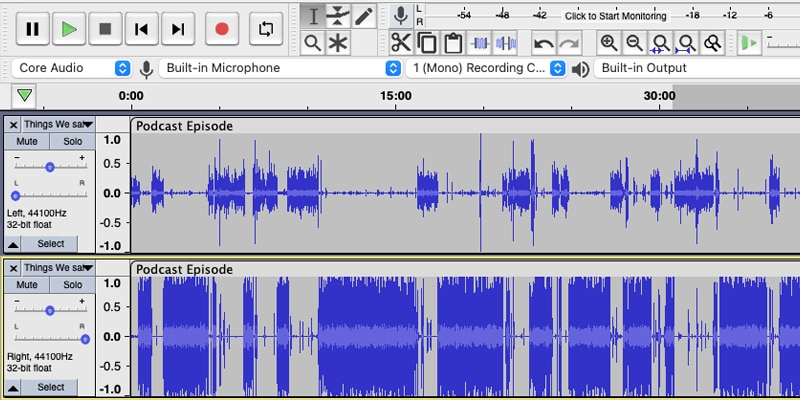The height and width of the screenshot is (400, 800).
Task: Collapse the Right track with arrow button
Action: (13, 388)
